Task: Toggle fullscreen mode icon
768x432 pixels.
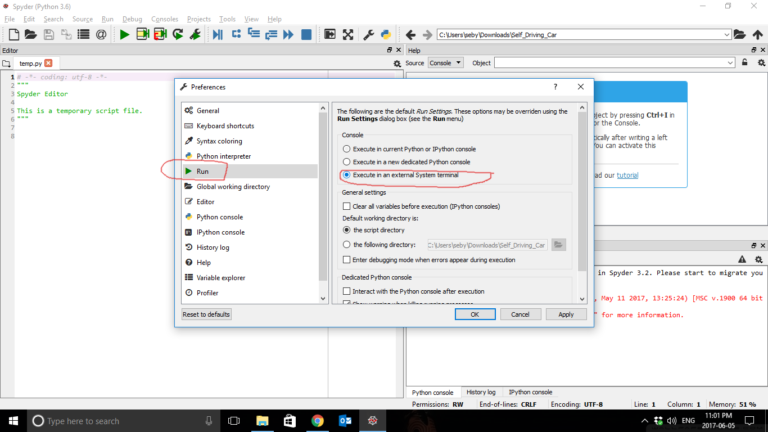Action: [348, 34]
